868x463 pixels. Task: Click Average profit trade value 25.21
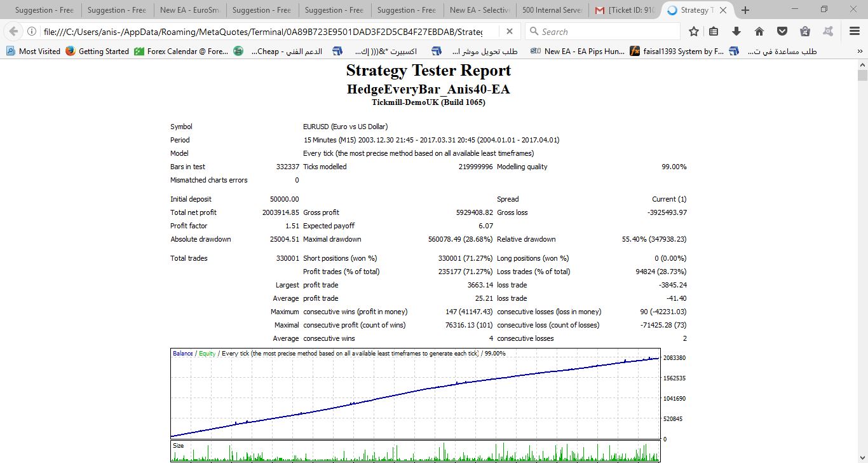point(484,298)
